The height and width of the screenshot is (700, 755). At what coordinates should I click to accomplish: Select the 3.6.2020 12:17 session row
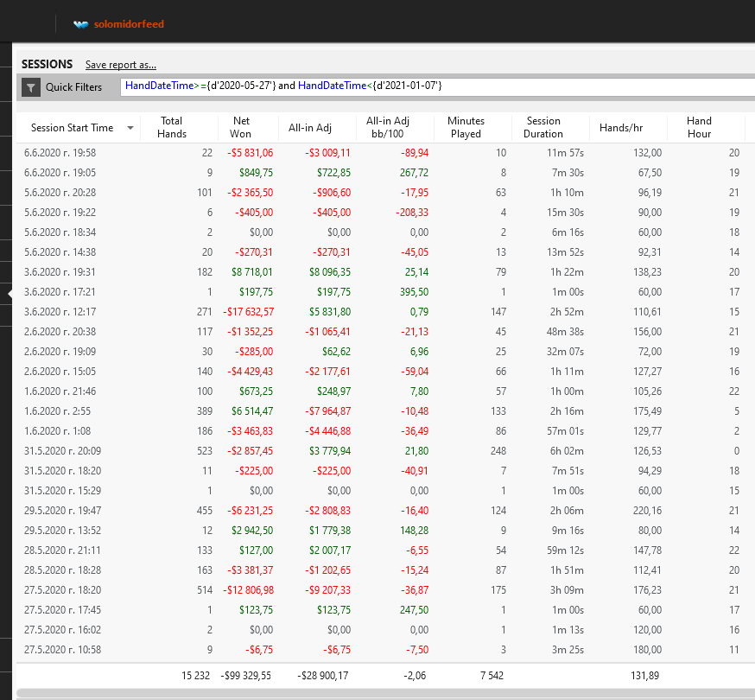[60, 312]
